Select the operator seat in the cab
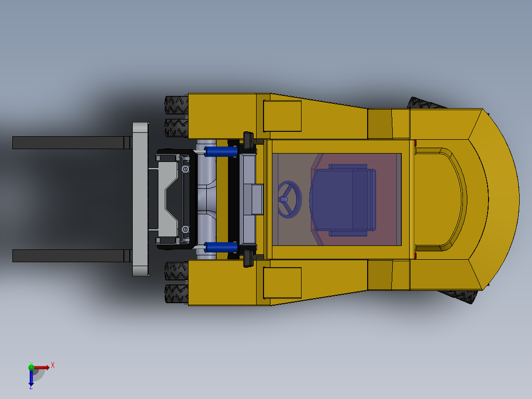The height and width of the screenshot is (399, 532). (x=343, y=200)
